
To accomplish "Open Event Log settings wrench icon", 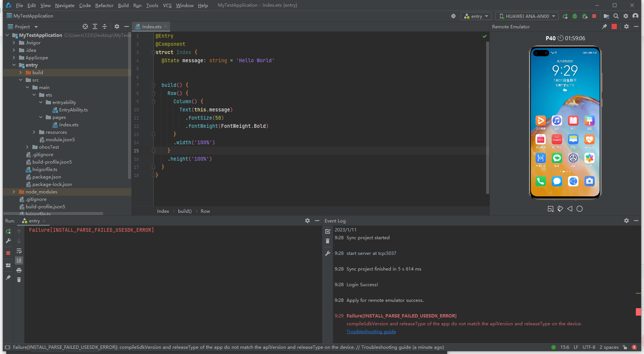I will pos(328,253).
